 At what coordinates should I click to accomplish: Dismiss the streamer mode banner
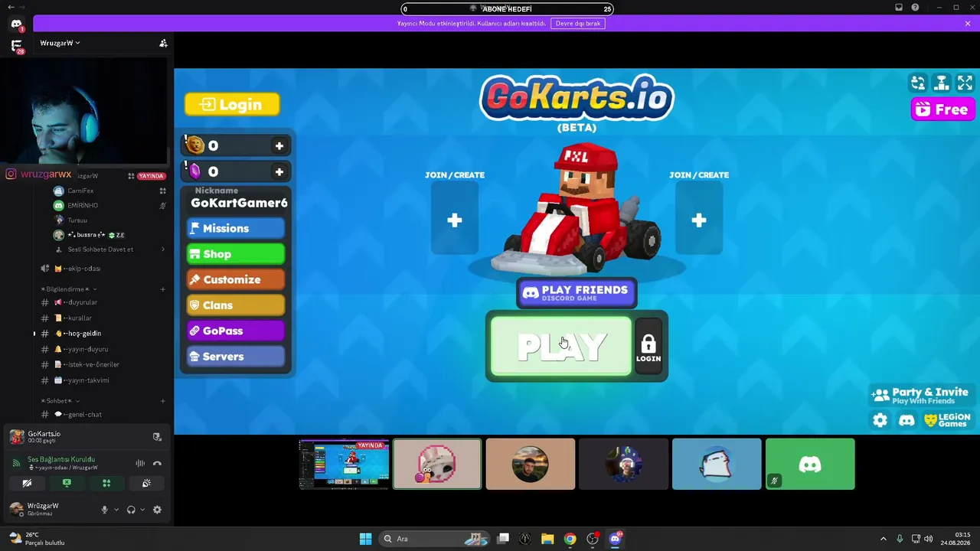(968, 24)
